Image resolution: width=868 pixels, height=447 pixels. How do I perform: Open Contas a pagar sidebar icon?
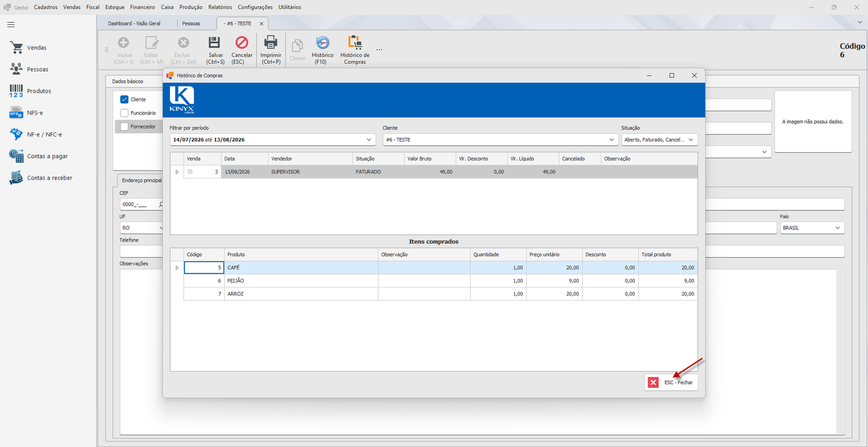coord(16,156)
